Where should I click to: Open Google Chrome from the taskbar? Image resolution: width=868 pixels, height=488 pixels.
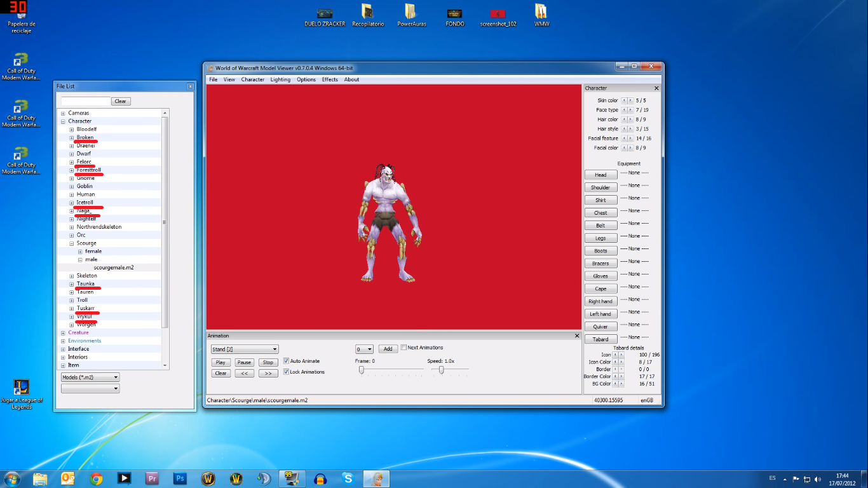pos(96,478)
